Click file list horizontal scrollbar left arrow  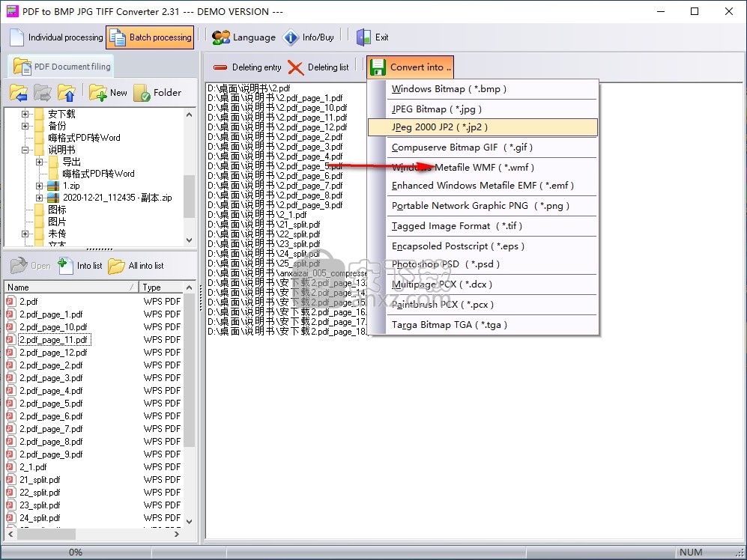pyautogui.click(x=11, y=535)
